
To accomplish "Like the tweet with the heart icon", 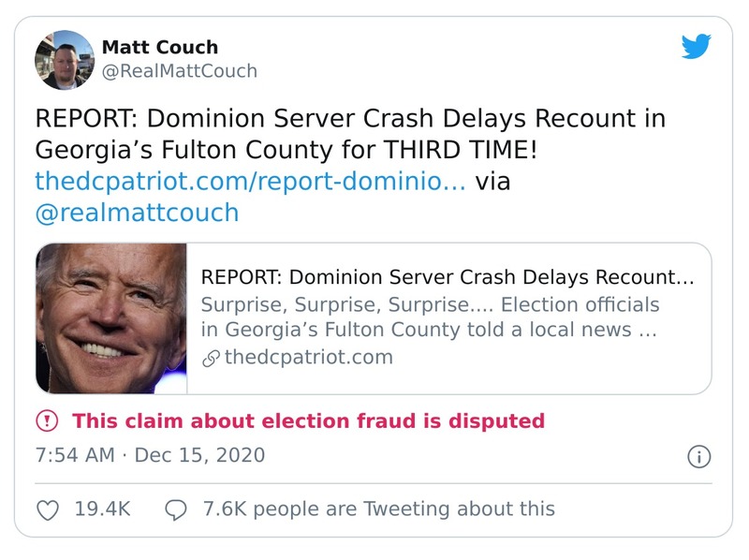I will click(x=49, y=509).
